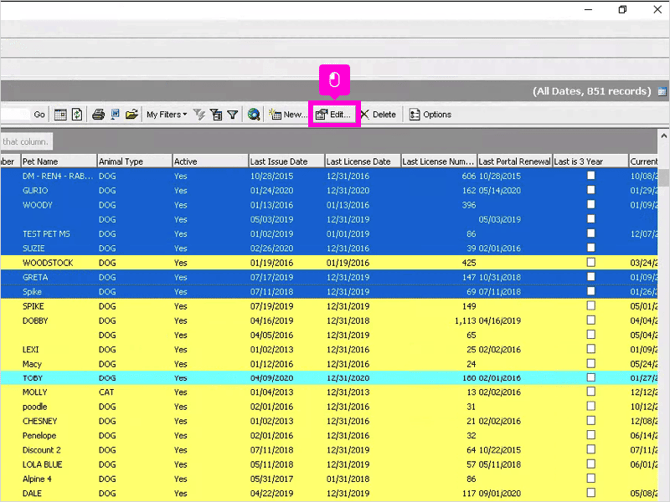Select the GRETA pet name

35,277
